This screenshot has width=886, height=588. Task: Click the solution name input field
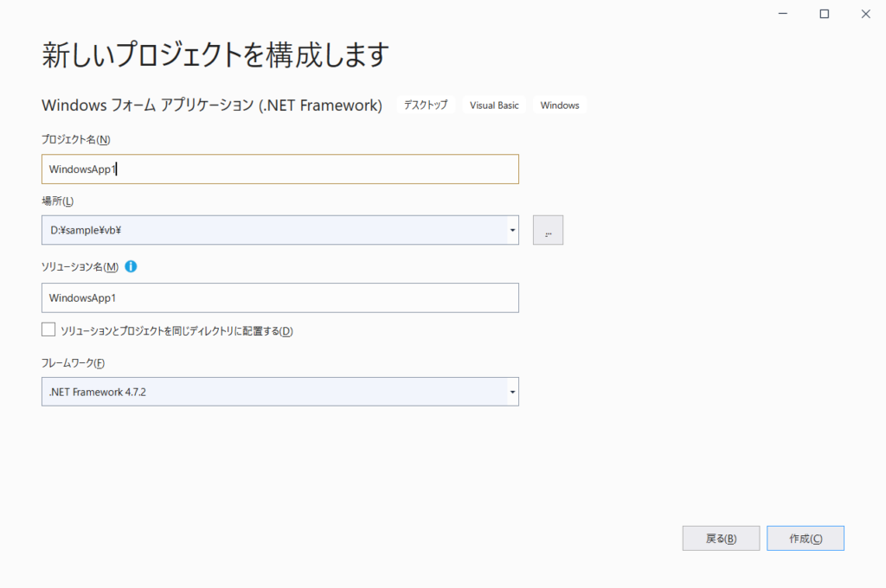[280, 297]
